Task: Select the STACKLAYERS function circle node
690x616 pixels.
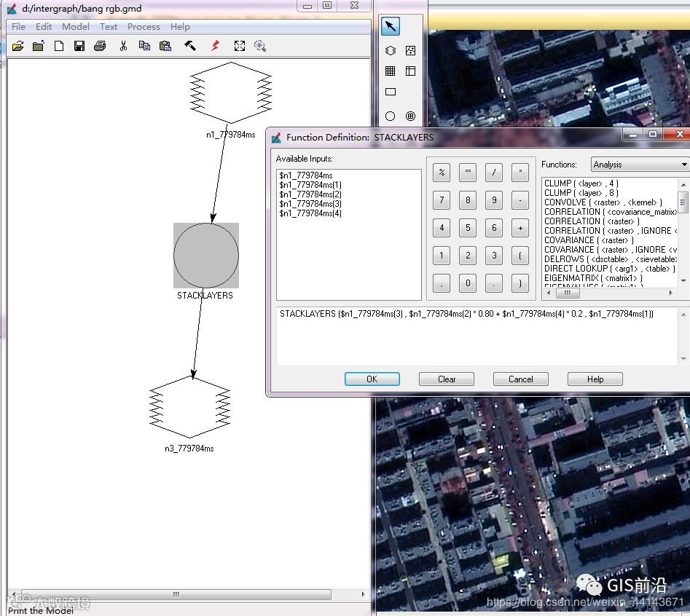Action: coord(206,256)
